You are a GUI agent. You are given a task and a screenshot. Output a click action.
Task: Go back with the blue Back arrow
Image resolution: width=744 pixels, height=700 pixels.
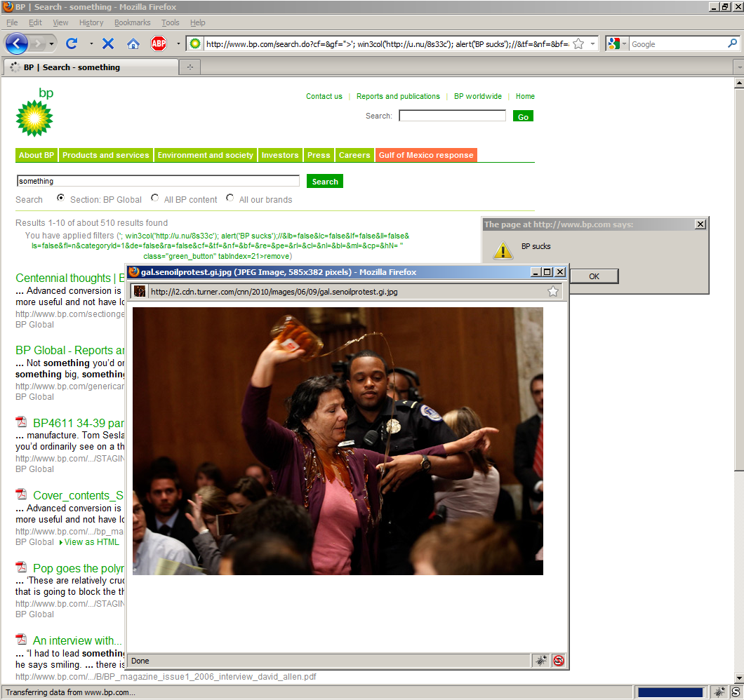click(x=17, y=44)
